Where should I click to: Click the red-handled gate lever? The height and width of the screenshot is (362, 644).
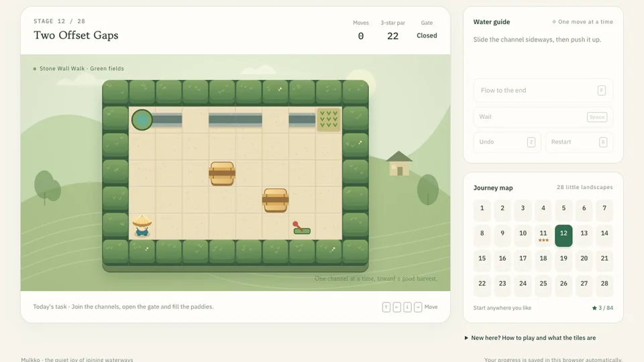coord(301,228)
